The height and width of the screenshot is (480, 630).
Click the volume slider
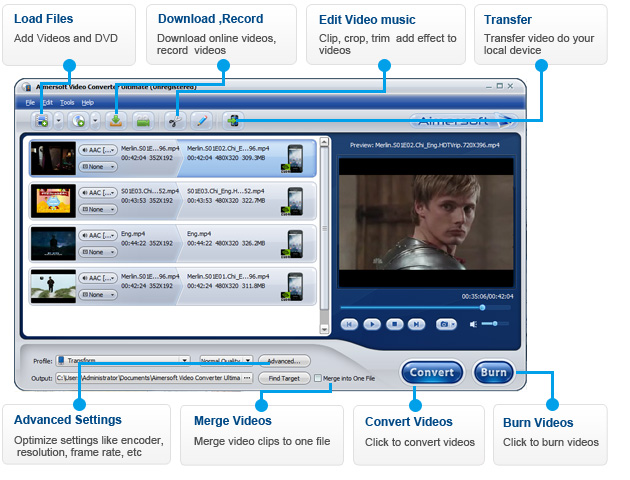tap(495, 323)
